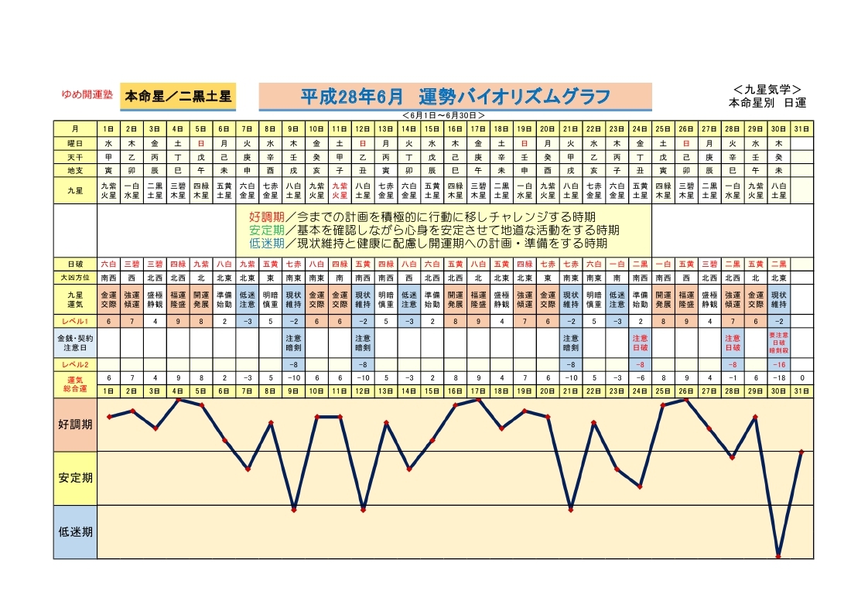
Task: Click the last graph point on day 31
Action: pyautogui.click(x=801, y=452)
